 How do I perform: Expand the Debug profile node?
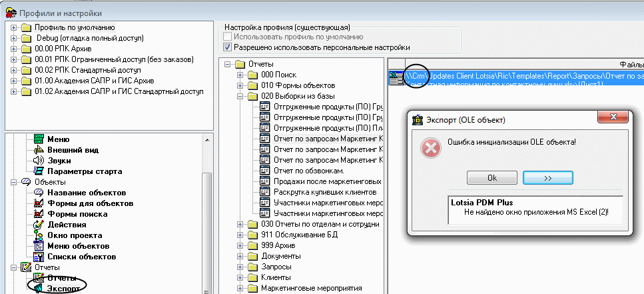(x=14, y=38)
